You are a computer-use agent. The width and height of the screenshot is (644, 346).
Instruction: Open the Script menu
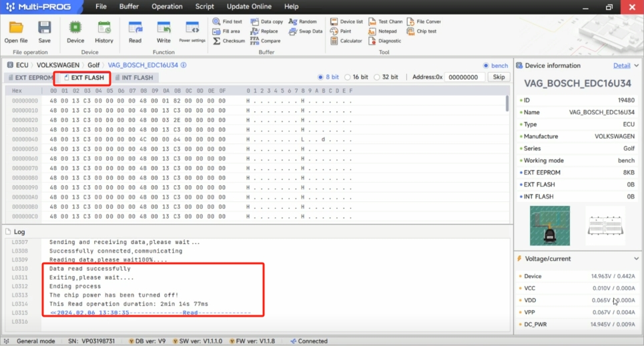pos(204,7)
